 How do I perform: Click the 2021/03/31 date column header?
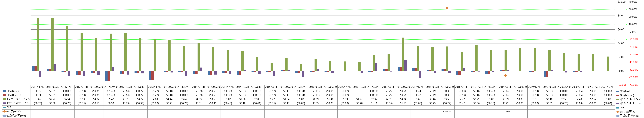[x=608, y=87]
